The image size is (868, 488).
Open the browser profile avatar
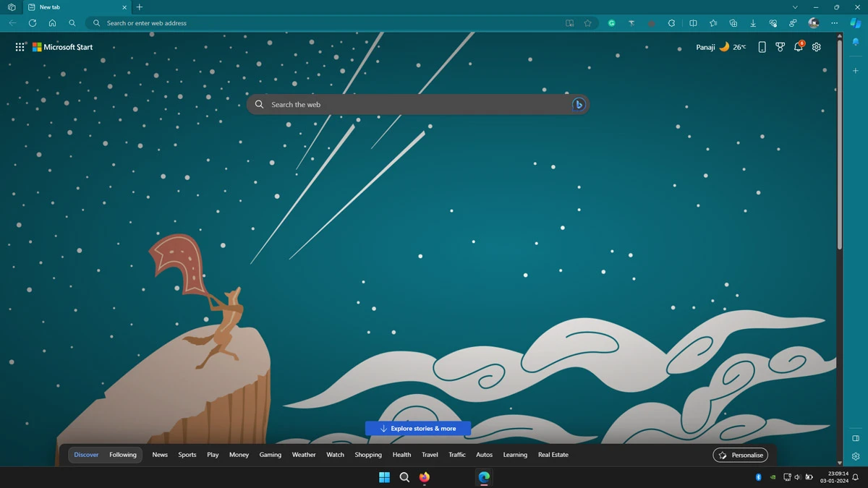pos(812,22)
